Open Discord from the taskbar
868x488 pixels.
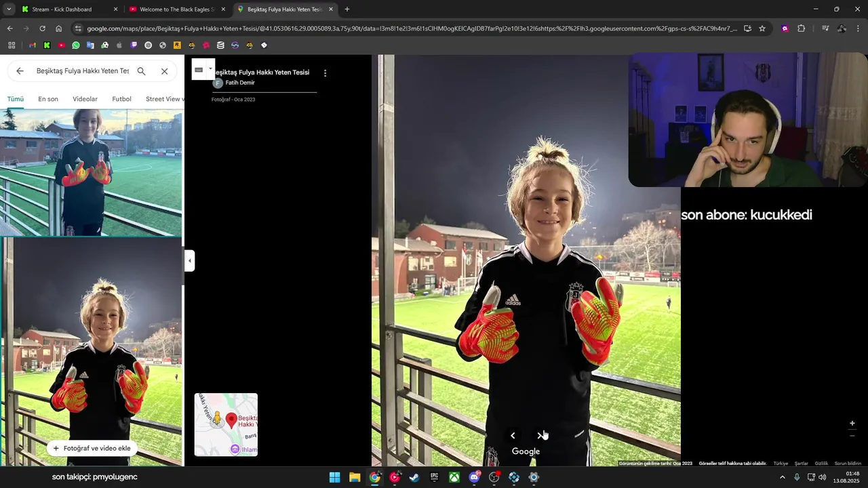(475, 477)
